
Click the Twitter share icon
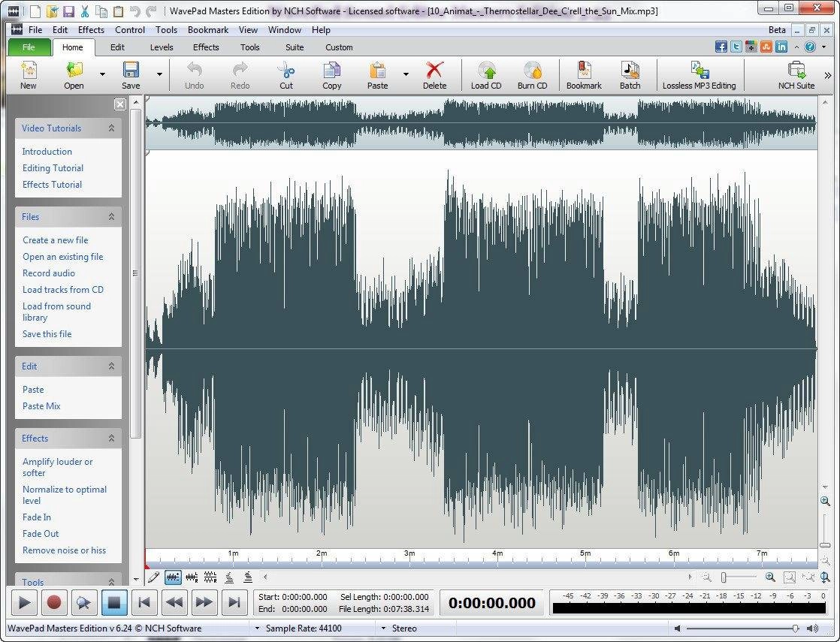(x=736, y=47)
